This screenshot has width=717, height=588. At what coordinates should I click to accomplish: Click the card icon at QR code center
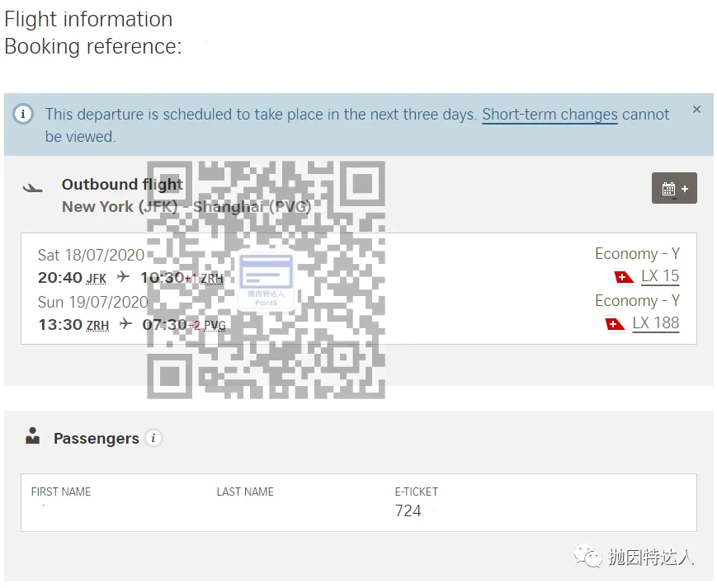tap(266, 280)
